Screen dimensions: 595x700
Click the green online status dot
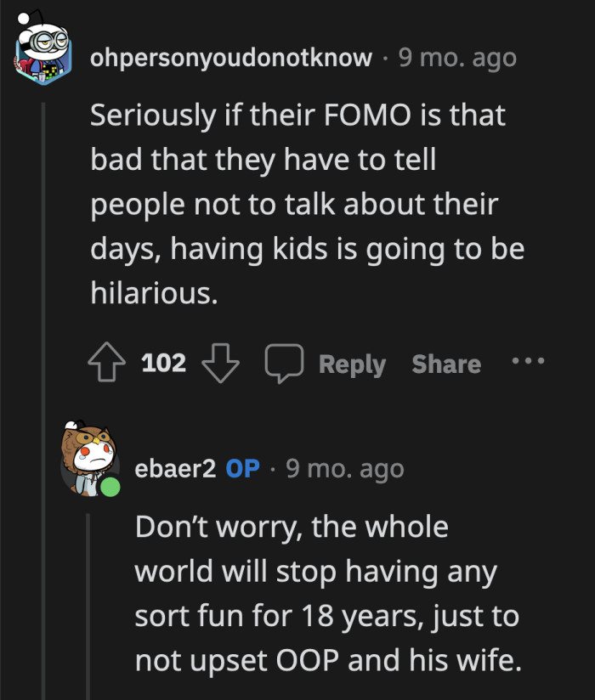[109, 488]
